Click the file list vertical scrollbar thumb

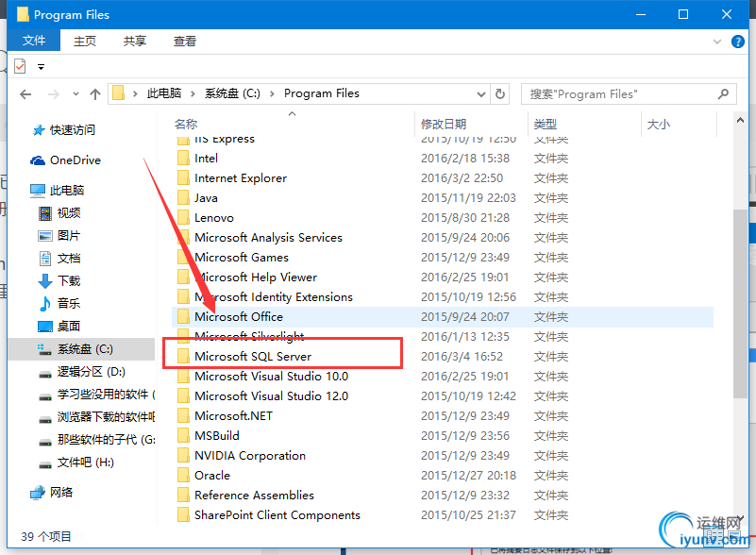[740, 304]
